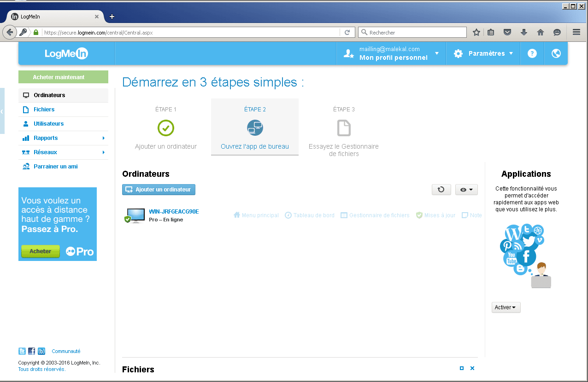
Task: Open the Gestionnaire de fichiers link
Action: [375, 215]
